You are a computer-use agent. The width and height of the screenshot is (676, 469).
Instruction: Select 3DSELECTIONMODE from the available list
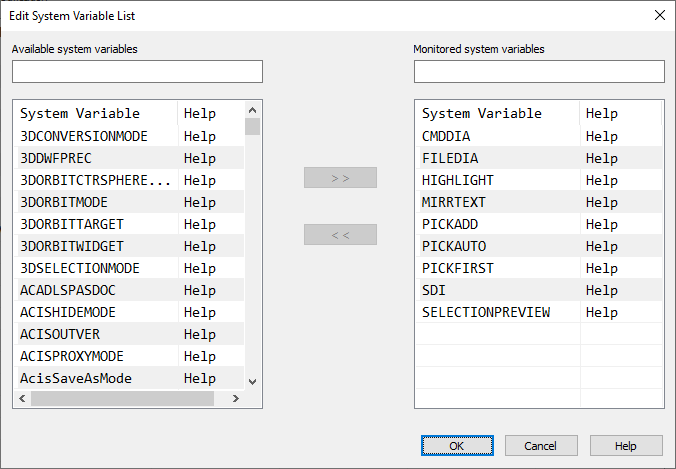(80, 268)
